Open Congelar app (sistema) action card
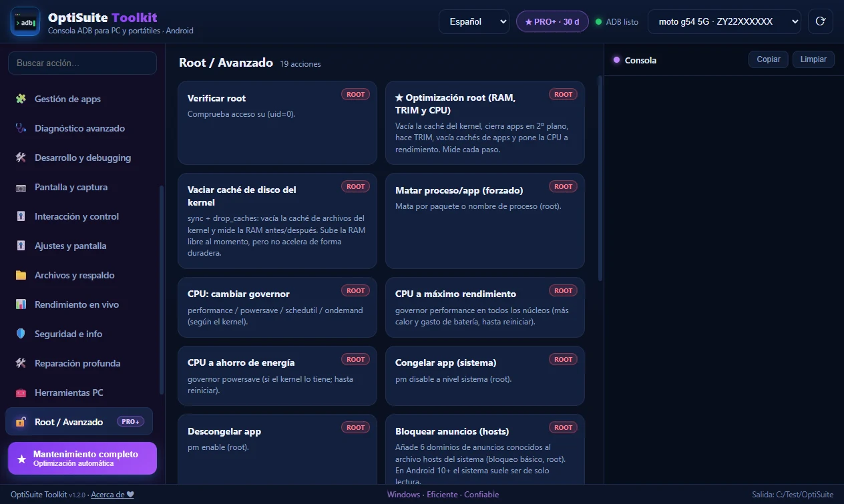 [485, 376]
